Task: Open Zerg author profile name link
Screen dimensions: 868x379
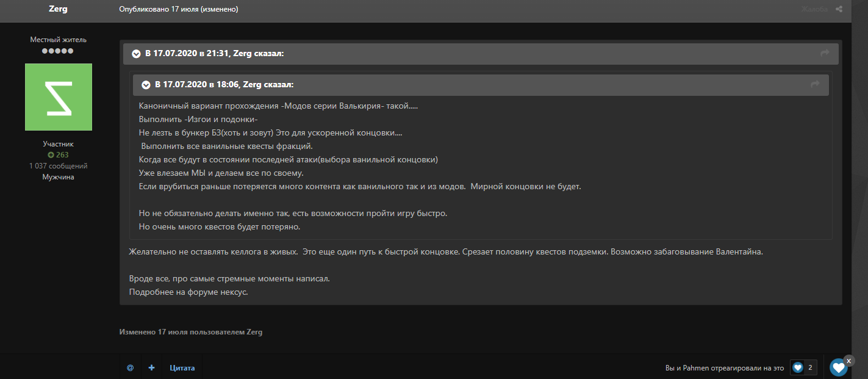Action: [x=58, y=9]
